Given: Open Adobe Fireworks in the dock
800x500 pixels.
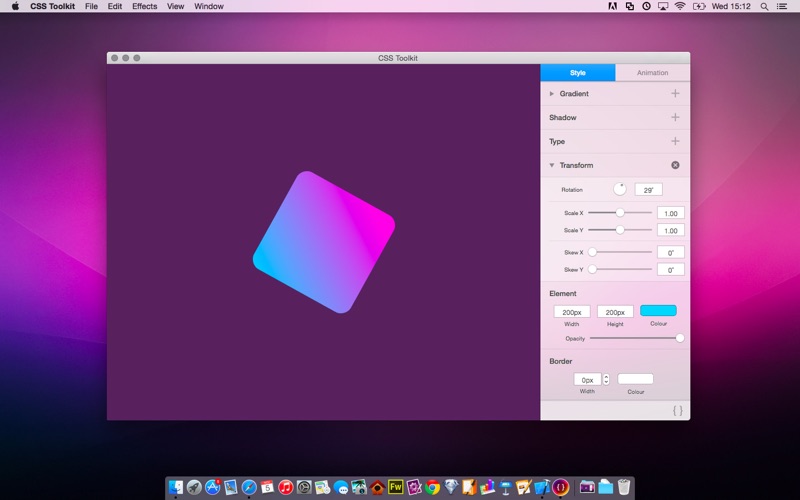Looking at the screenshot, I should point(395,488).
